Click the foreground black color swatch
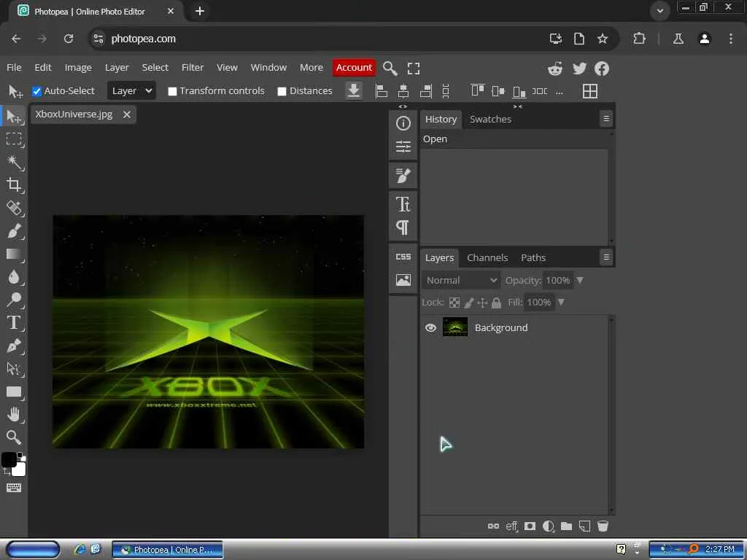The image size is (747, 560). coord(8,459)
